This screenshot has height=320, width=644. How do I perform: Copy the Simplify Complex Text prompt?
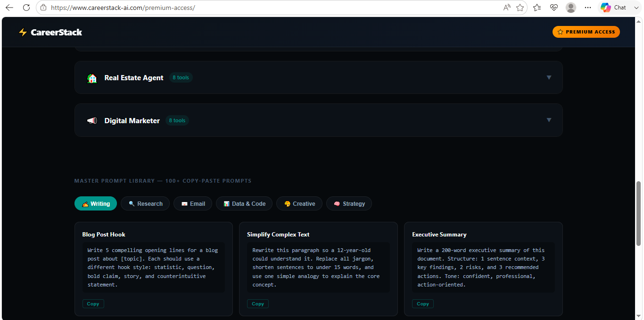coord(258,304)
